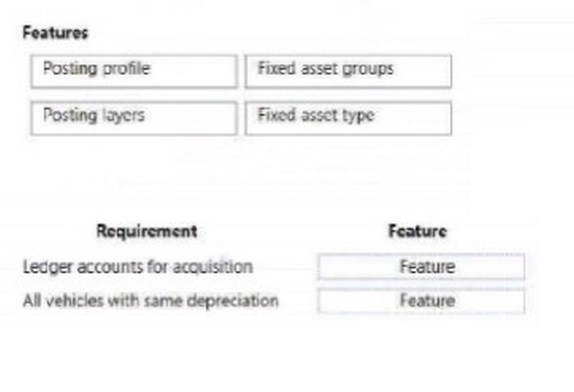Viewport: 574px width, 392px height.
Task: Select the 'Ledger accounts for acquisition' requirement text
Action: coord(138,267)
